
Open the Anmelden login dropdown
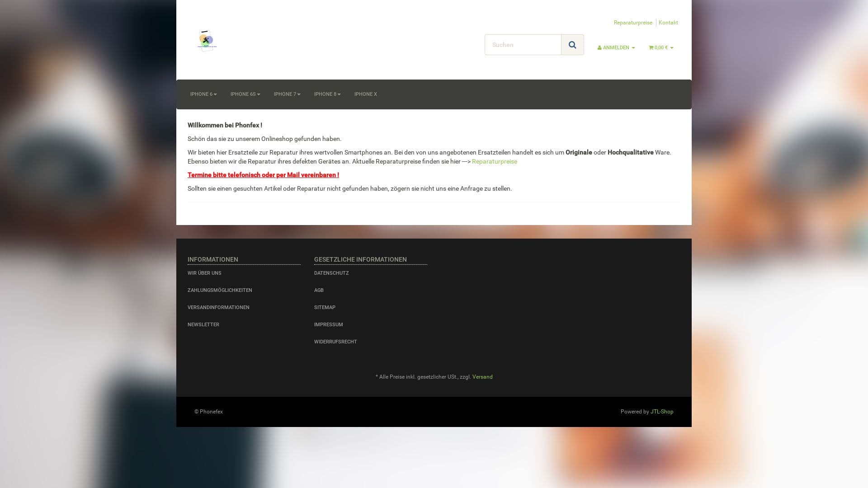pos(616,47)
